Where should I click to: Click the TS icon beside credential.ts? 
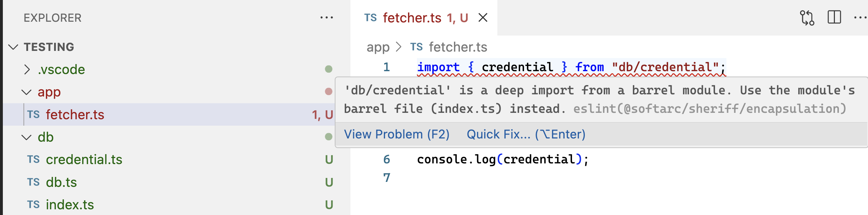(x=33, y=159)
